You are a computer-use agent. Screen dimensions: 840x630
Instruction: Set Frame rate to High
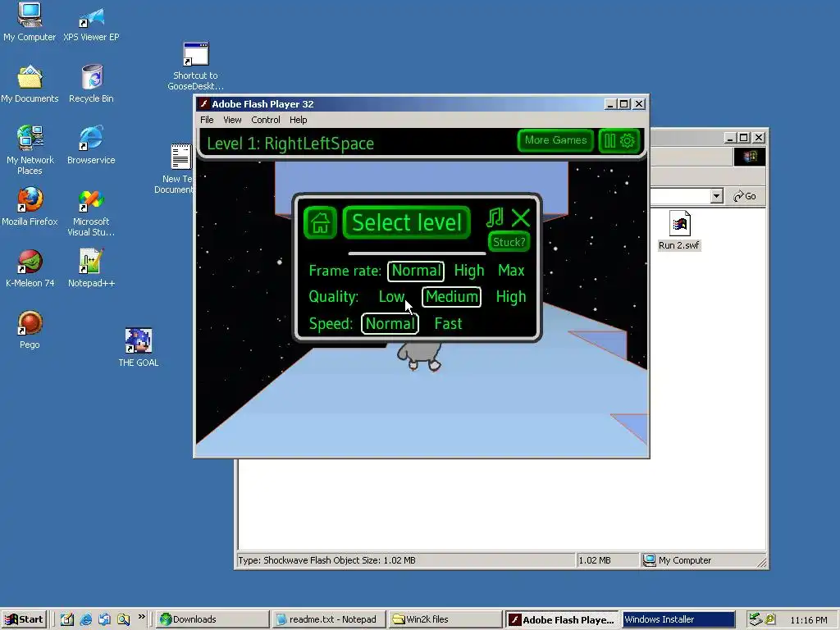[x=469, y=271]
